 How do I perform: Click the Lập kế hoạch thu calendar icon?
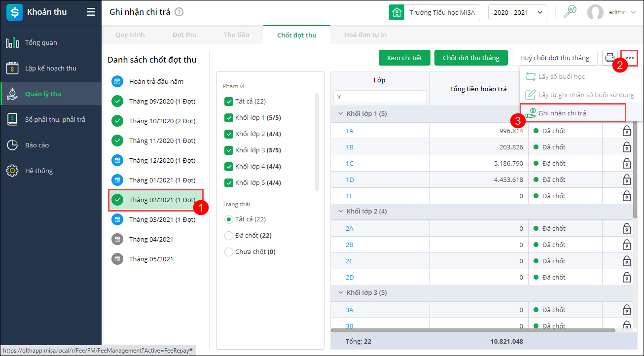coord(12,68)
